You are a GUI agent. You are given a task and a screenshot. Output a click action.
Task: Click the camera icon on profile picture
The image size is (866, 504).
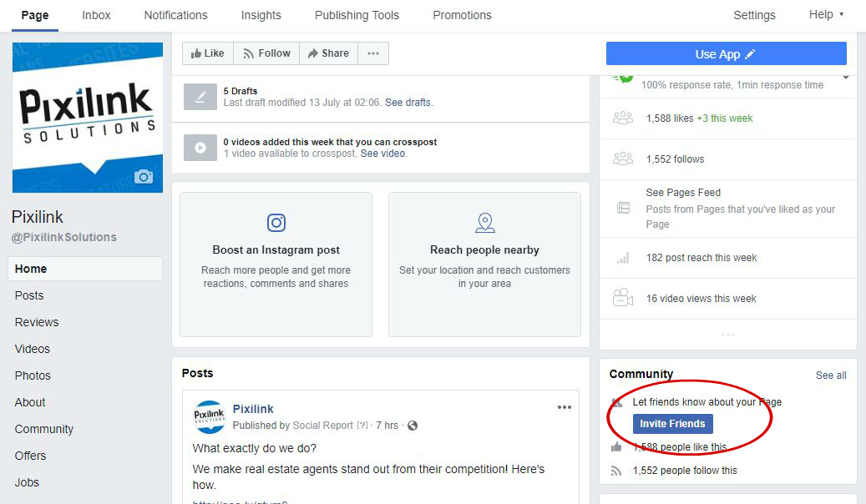tap(144, 177)
